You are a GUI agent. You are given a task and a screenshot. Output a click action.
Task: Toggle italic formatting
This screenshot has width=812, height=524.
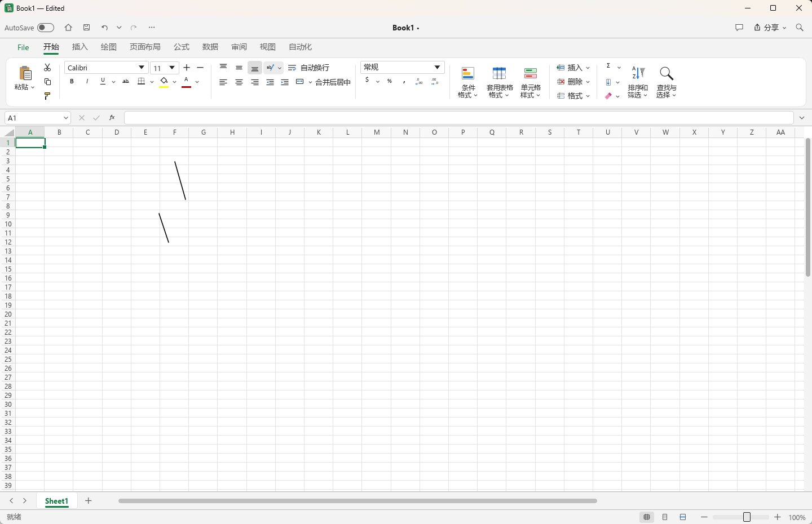pos(87,82)
